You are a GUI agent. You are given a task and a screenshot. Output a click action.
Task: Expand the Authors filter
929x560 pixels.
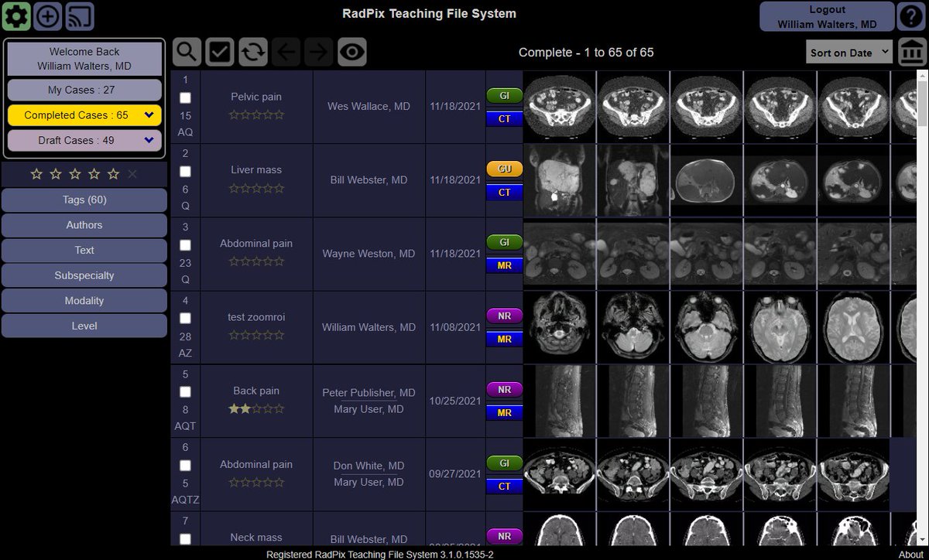tap(84, 225)
